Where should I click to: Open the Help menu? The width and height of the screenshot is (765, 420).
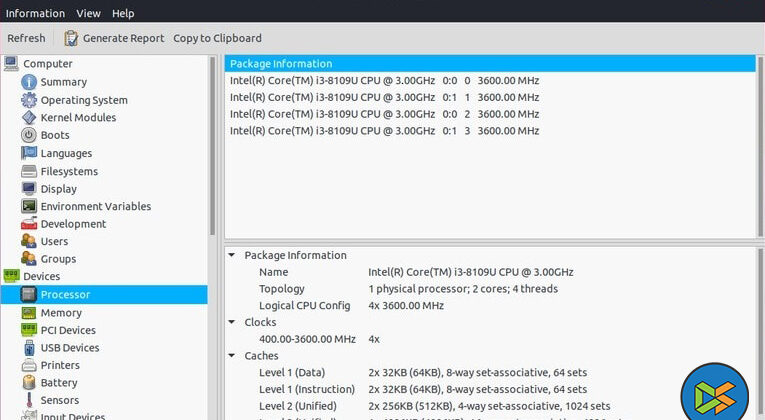pyautogui.click(x=123, y=13)
